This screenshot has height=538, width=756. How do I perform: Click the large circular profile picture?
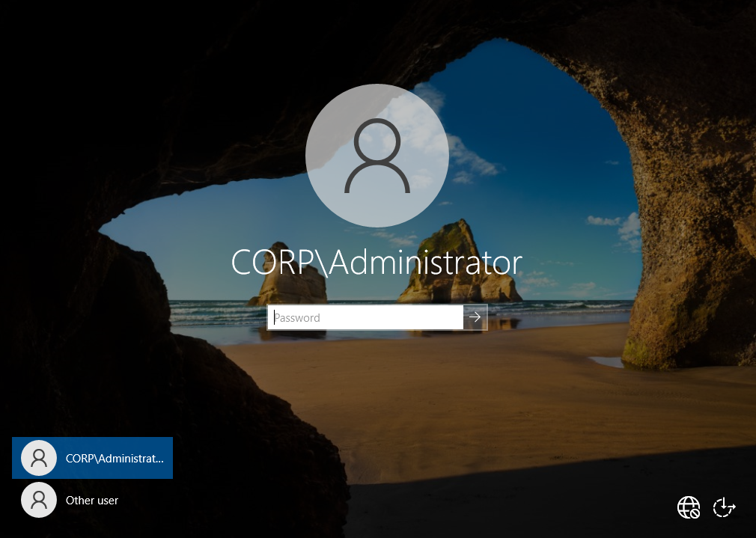pos(377,155)
